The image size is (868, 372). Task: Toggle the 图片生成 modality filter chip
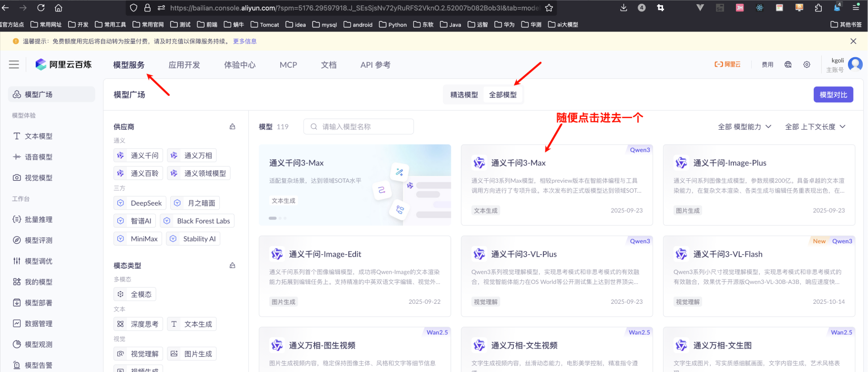pos(192,354)
